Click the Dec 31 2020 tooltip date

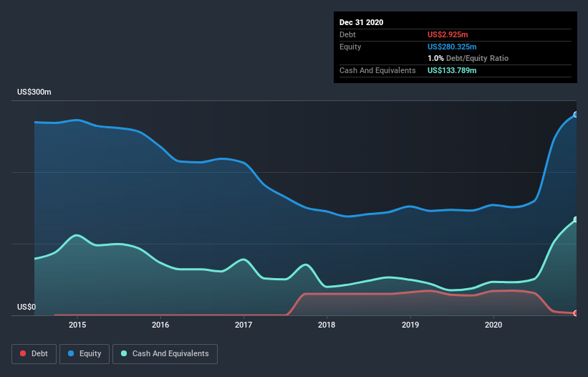coord(361,22)
